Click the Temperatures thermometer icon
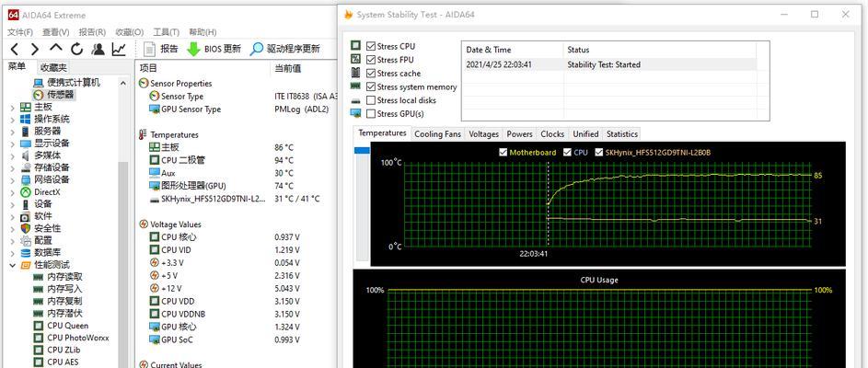 (x=144, y=134)
